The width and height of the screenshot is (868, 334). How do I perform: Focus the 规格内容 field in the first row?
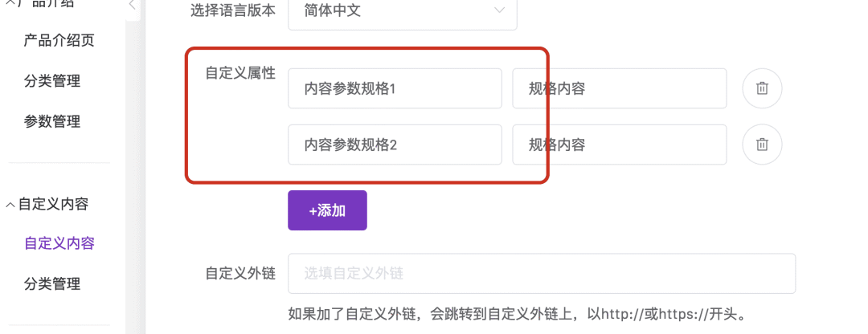coord(620,88)
